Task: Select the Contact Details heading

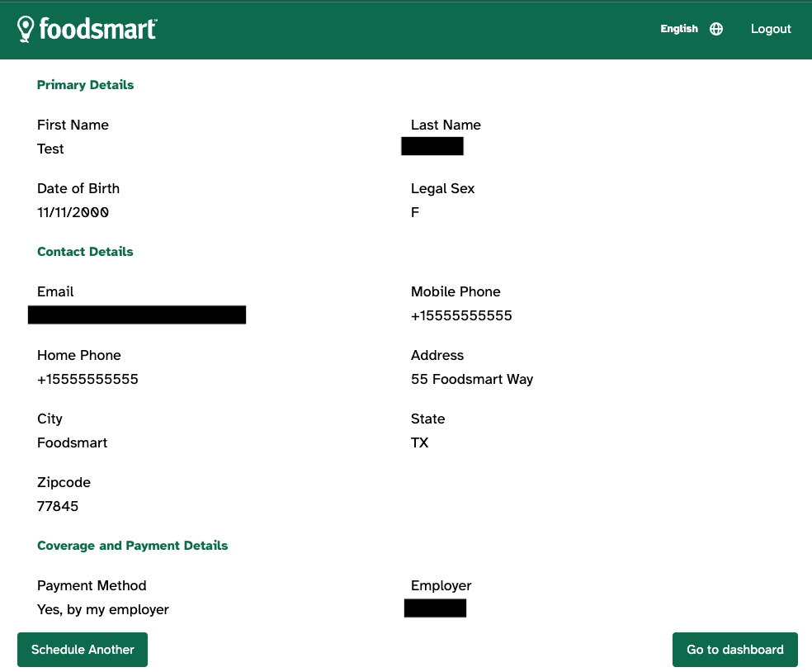Action: [85, 252]
